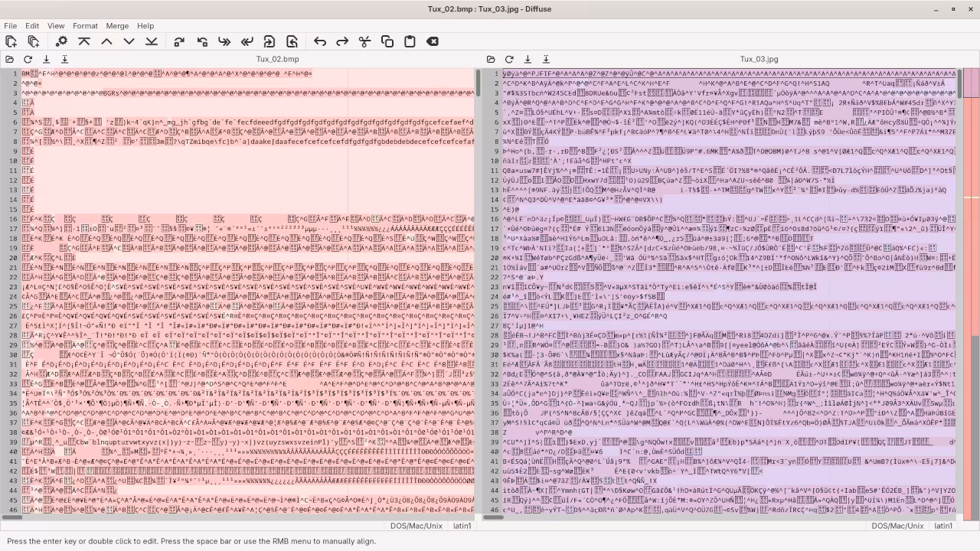Open the View menu
Viewport: 980px width, 551px height.
56,25
